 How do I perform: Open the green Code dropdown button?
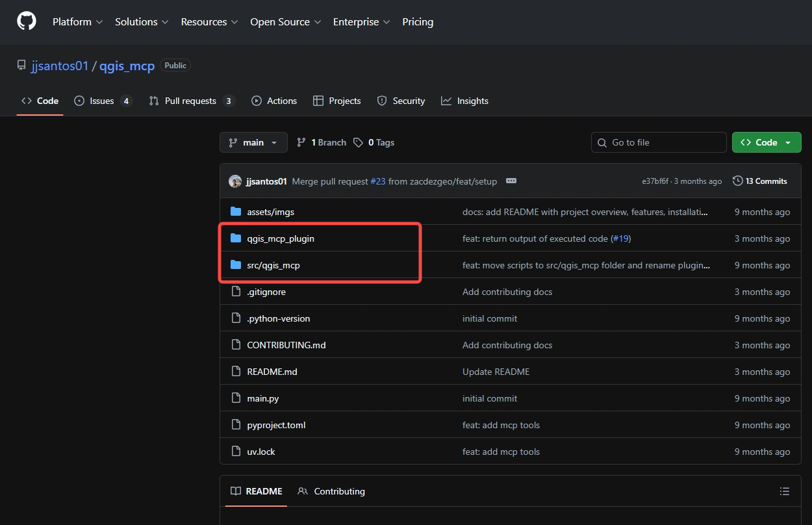pos(767,142)
